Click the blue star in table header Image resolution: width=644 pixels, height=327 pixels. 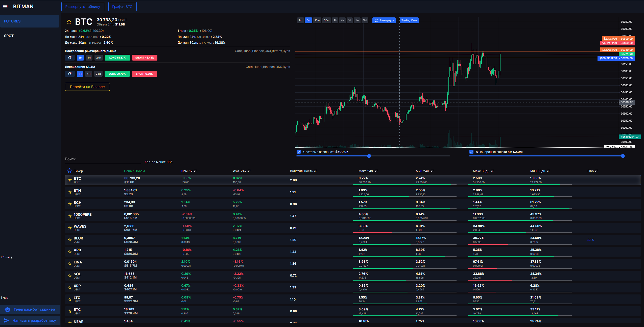69,171
